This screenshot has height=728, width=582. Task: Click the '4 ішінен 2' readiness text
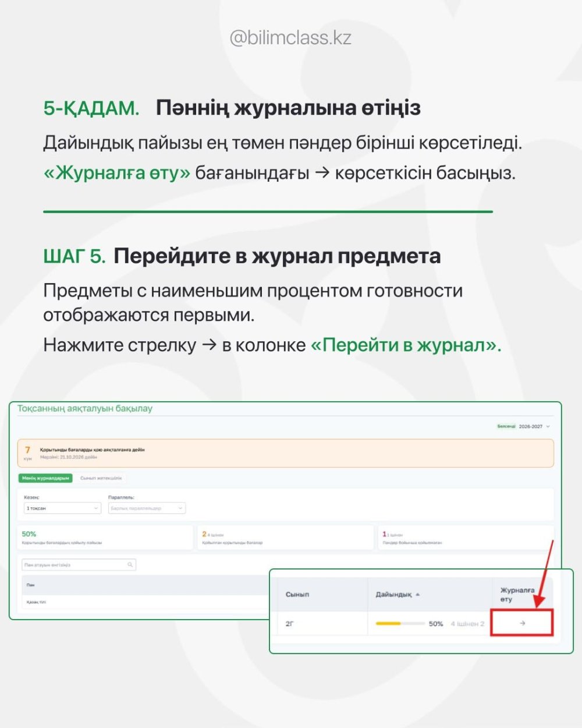tap(467, 624)
